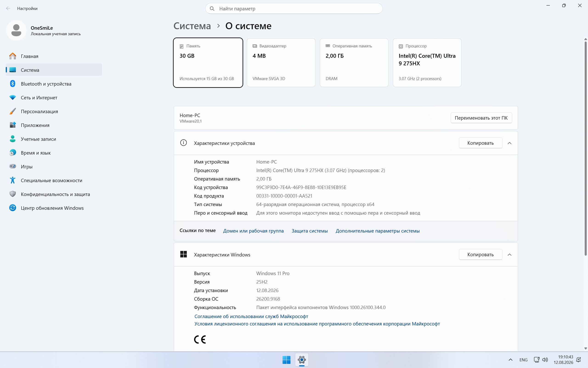Click the Сборка ОС value 26200.9168
This screenshot has width=588, height=368.
coord(268,299)
